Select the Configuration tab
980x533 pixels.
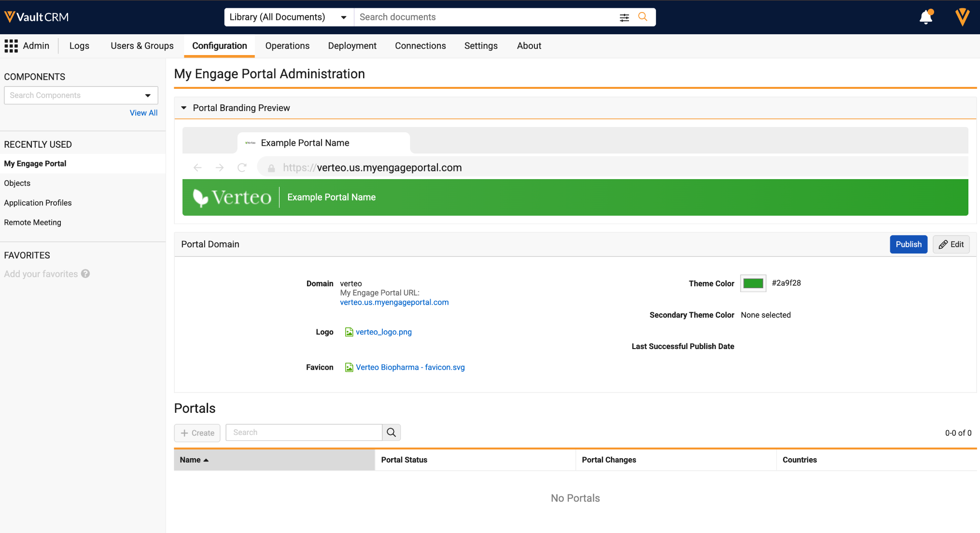[x=220, y=46]
